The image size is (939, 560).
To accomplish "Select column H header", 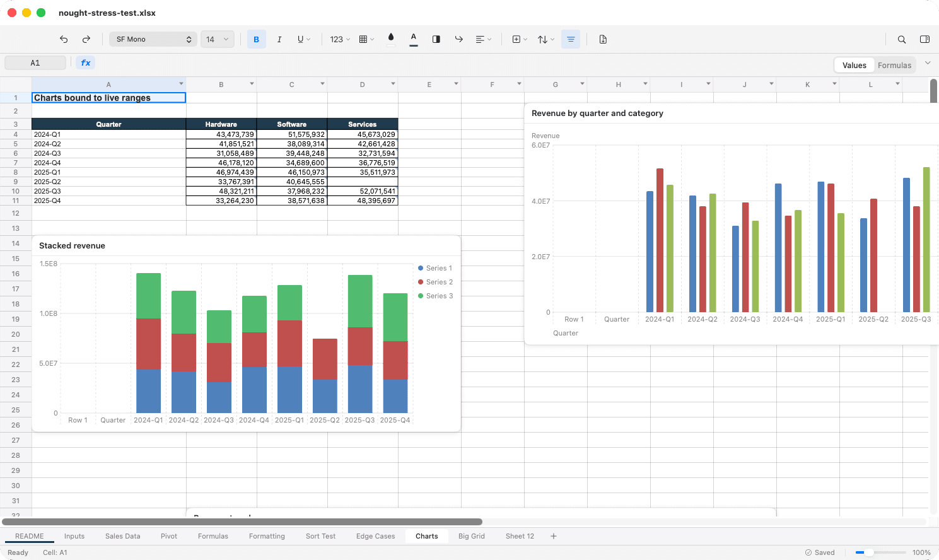I will (618, 85).
